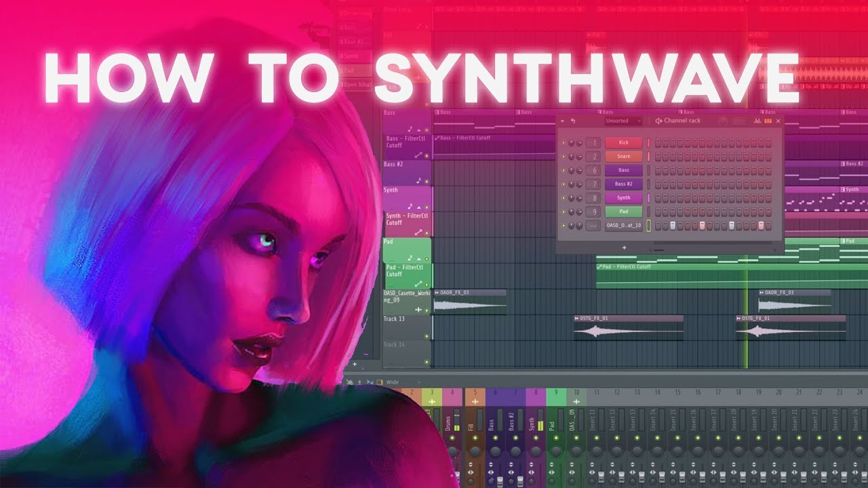868x488 pixels.
Task: Click Synth channel mixer track number 8
Action: 593,198
